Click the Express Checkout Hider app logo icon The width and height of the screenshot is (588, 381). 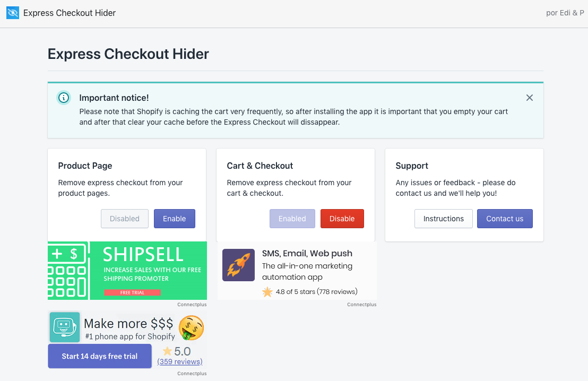(x=13, y=13)
